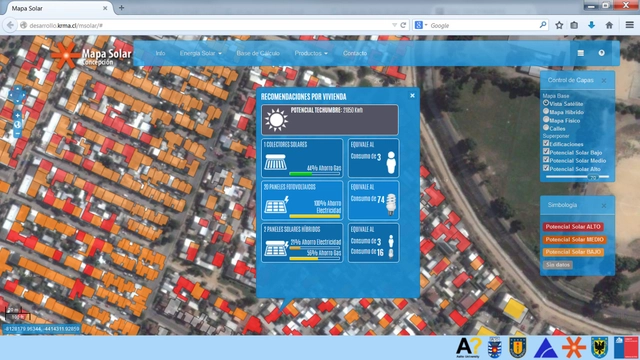The height and width of the screenshot is (360, 640).
Task: Pan the map up with the arrow control
Action: [17, 89]
